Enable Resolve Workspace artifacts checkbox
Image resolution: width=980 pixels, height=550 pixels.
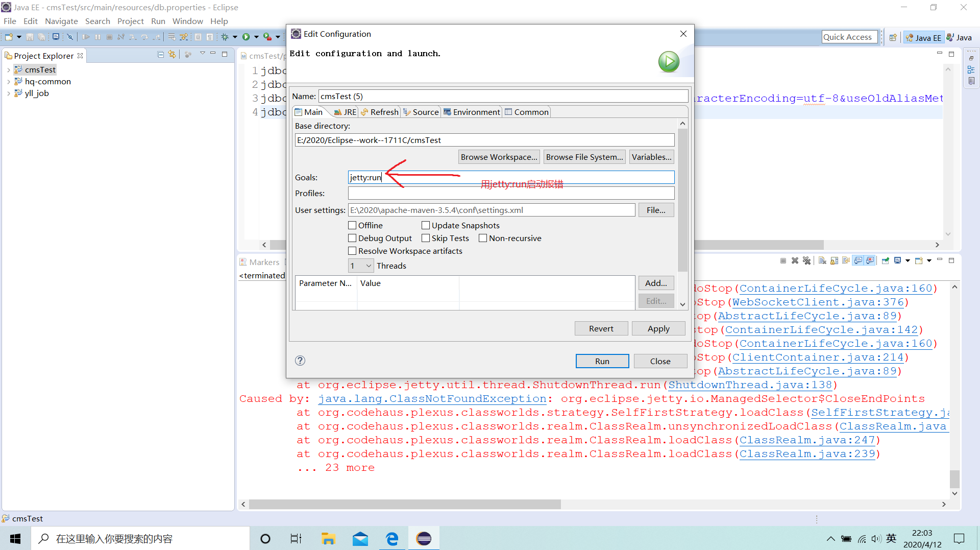[352, 251]
